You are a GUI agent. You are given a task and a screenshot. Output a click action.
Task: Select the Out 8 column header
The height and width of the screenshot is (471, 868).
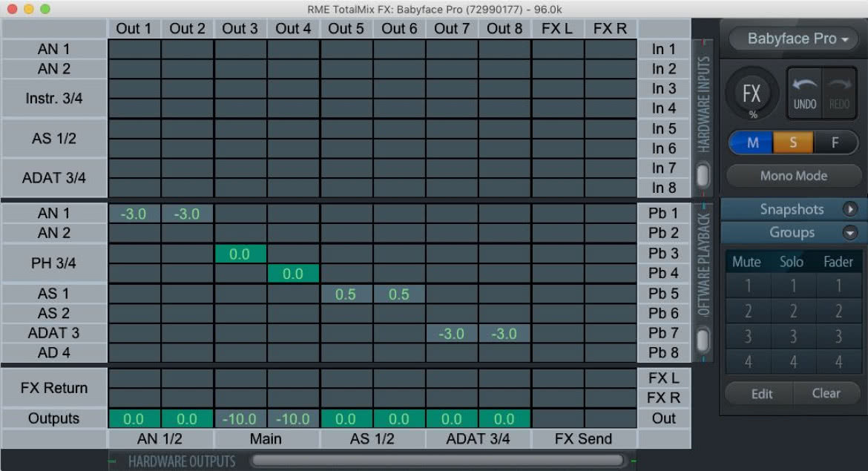[x=504, y=29]
